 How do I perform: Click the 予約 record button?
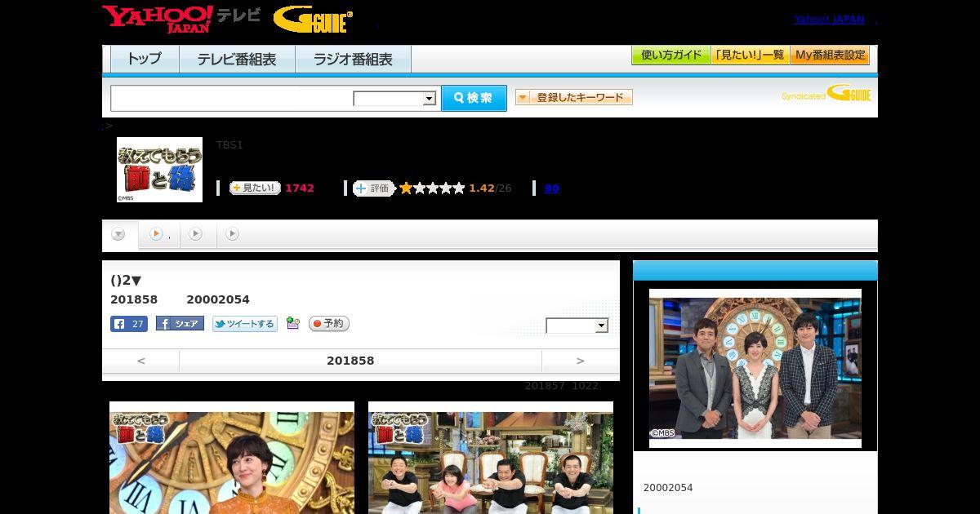pos(329,324)
